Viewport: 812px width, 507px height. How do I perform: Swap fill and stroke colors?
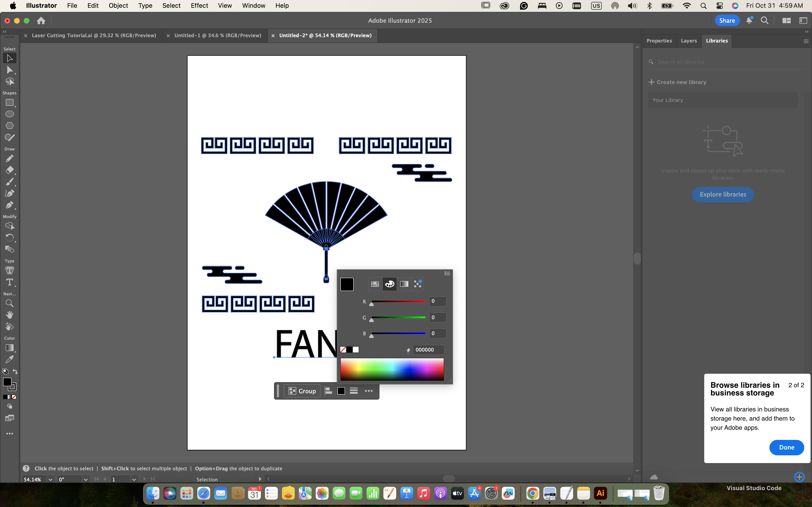tap(15, 372)
